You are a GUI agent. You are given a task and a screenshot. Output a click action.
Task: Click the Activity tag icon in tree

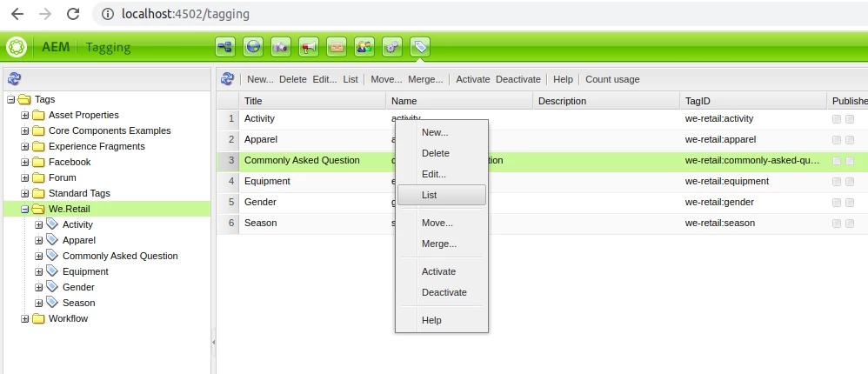point(52,224)
